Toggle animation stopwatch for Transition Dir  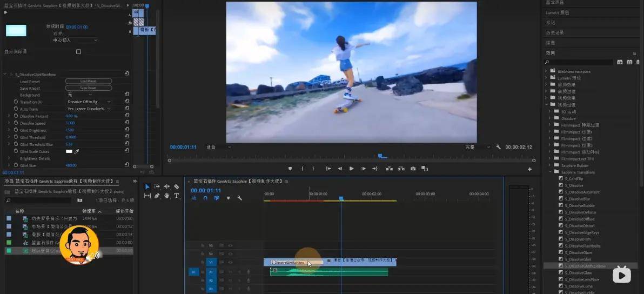pyautogui.click(x=16, y=102)
